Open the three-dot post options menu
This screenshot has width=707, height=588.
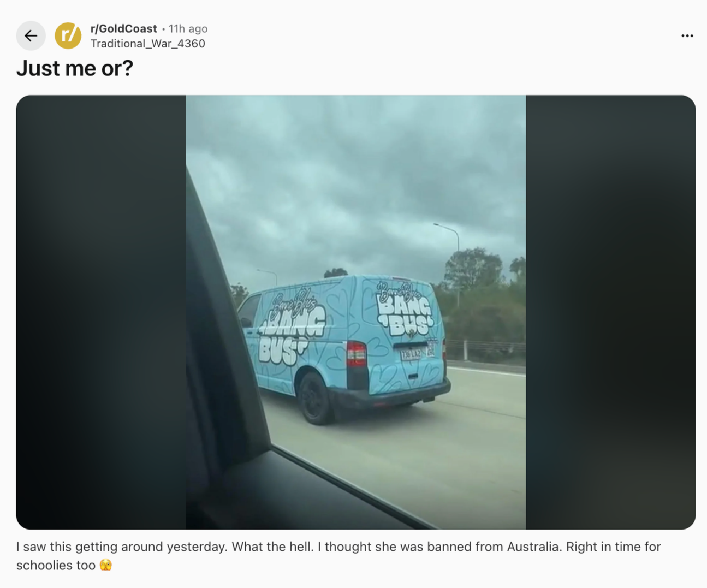coord(687,36)
